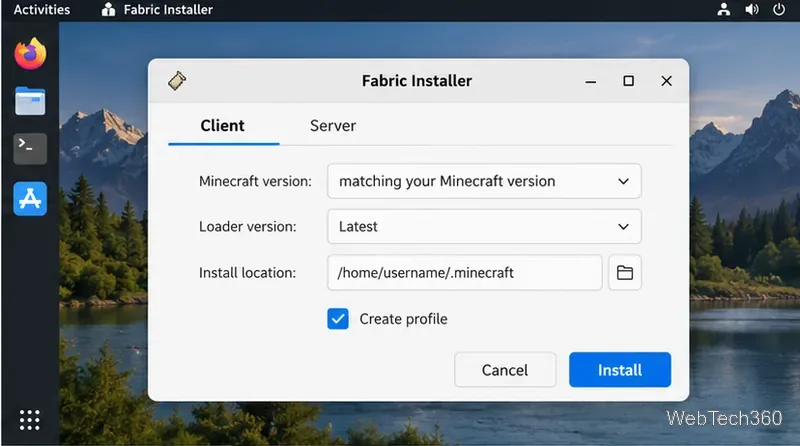Viewport: 800px width, 446px height.
Task: Expand the Minecraft version dropdown
Action: click(484, 181)
